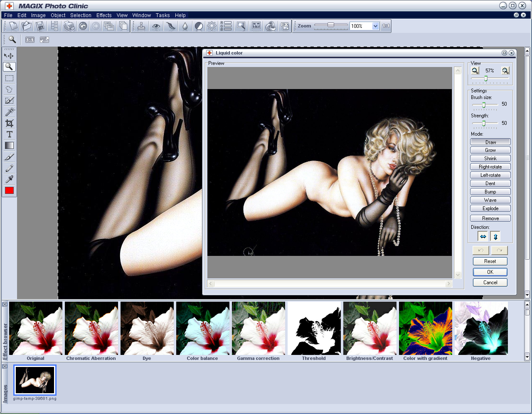Click the Open file folder icon
Viewport: 532px width, 414px height.
(x=27, y=26)
